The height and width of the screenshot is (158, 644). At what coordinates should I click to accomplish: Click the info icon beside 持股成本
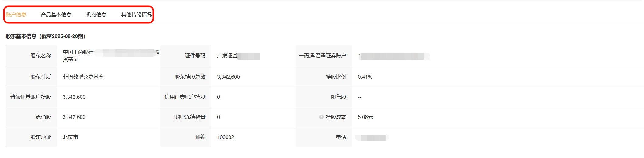pos(321,117)
